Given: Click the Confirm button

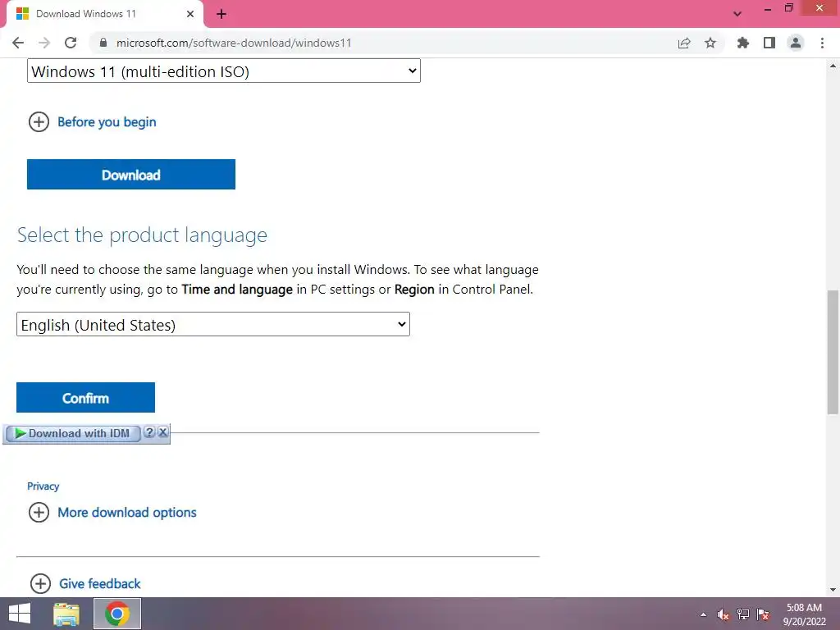Looking at the screenshot, I should click(x=85, y=398).
